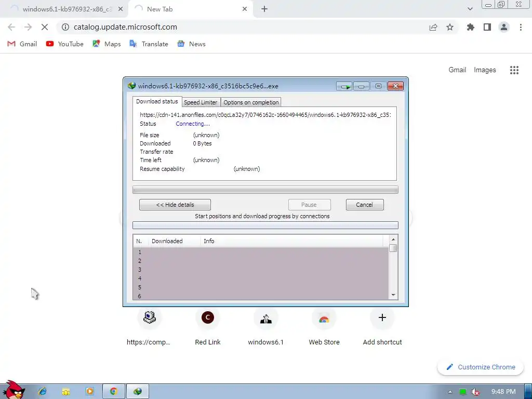Click the Info column header
This screenshot has height=399, width=532.
click(292, 241)
